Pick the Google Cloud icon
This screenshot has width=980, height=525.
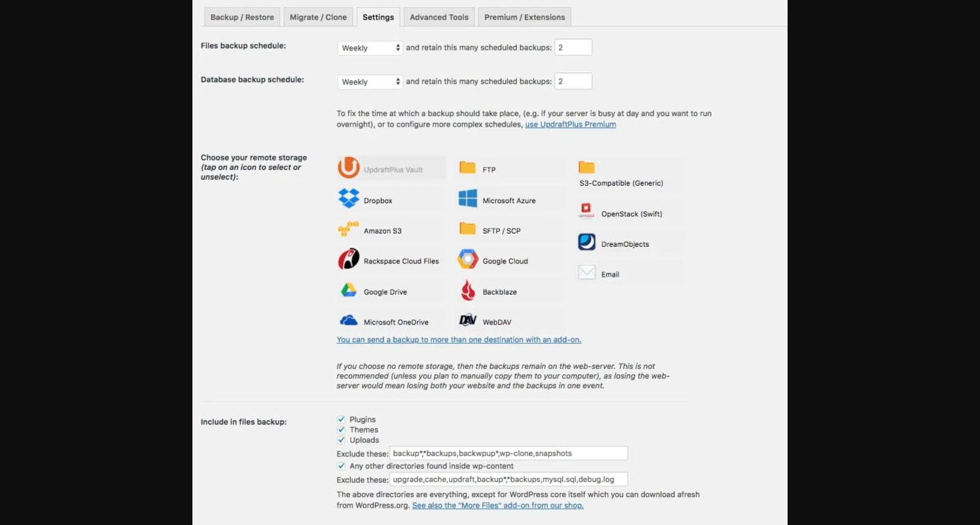(468, 260)
